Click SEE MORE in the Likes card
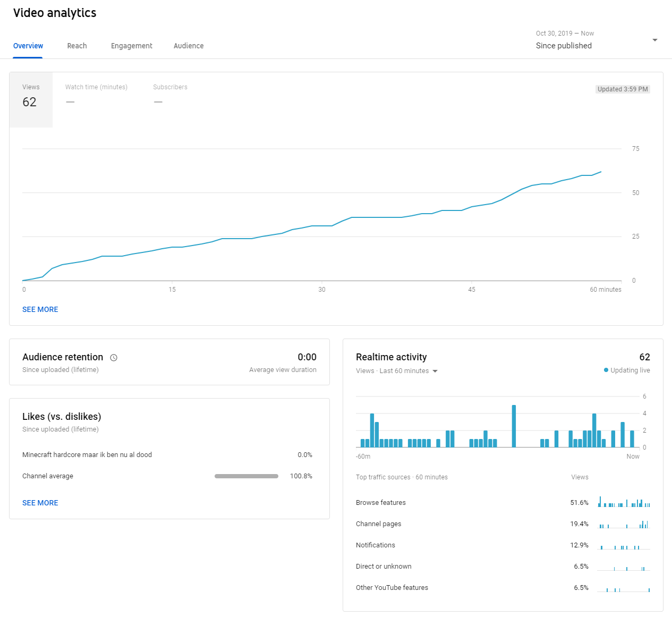The height and width of the screenshot is (625, 672). 40,503
